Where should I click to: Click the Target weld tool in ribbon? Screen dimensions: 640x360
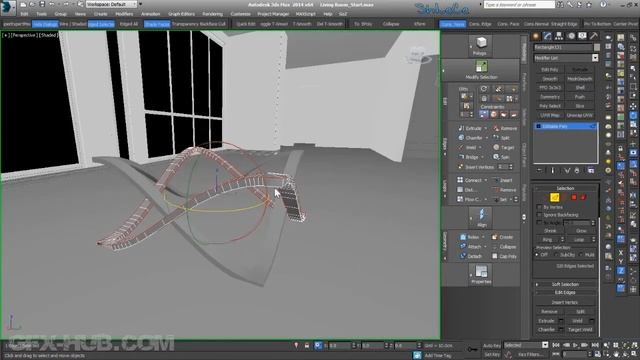click(x=504, y=147)
